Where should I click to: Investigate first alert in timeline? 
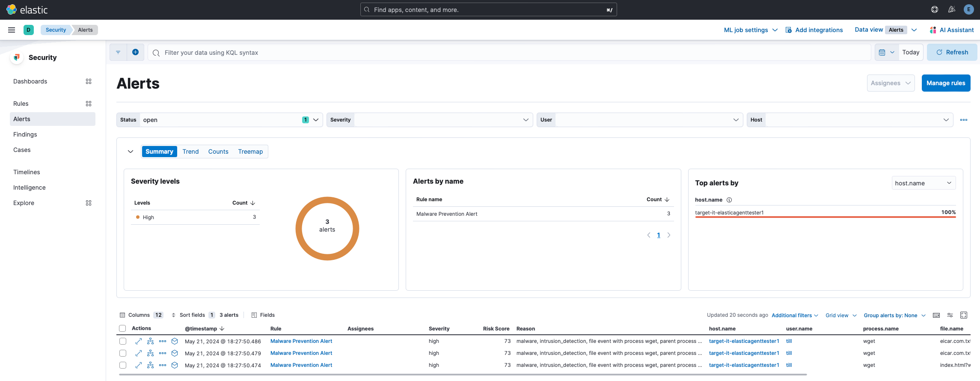click(175, 341)
